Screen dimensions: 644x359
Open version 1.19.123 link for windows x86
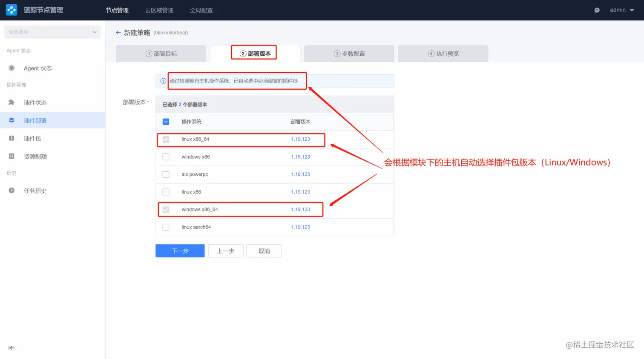[300, 157]
